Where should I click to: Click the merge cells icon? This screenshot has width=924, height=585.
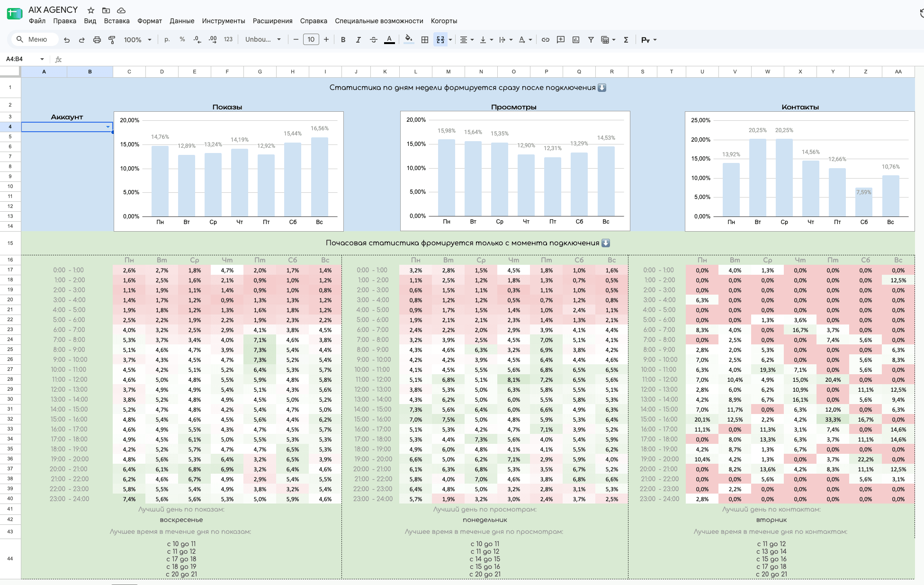pos(440,40)
